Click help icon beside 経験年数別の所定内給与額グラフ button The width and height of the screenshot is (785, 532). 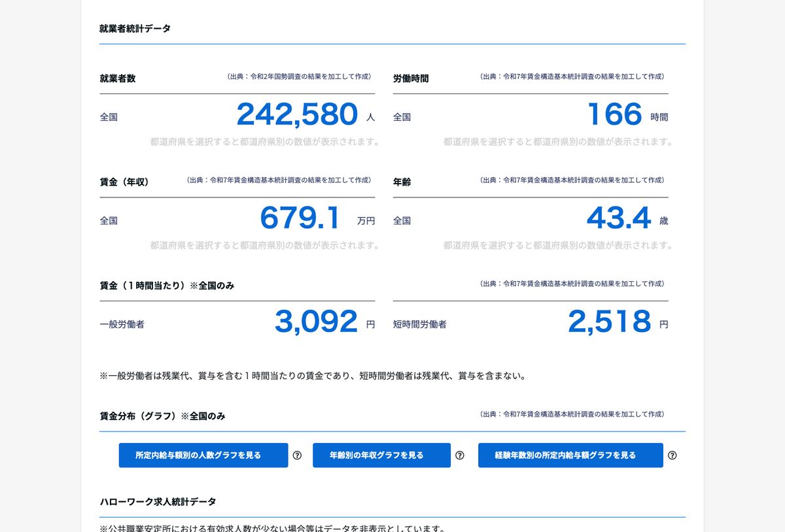click(672, 456)
